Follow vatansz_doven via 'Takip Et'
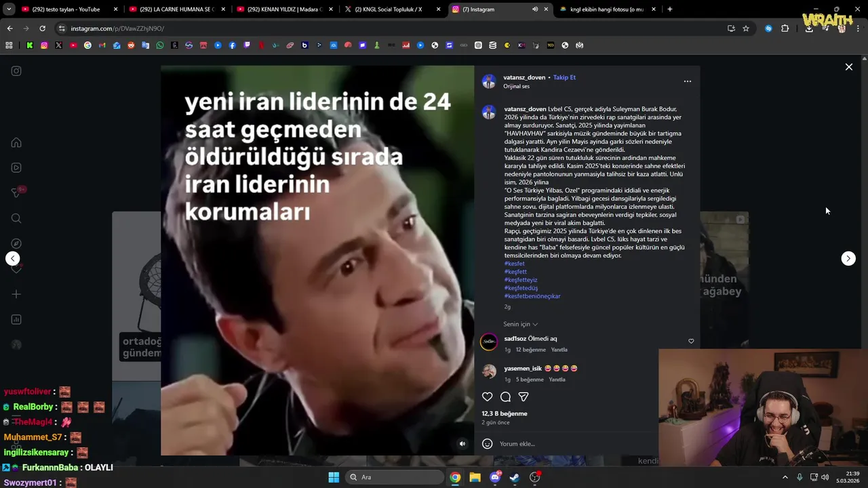 tap(564, 77)
